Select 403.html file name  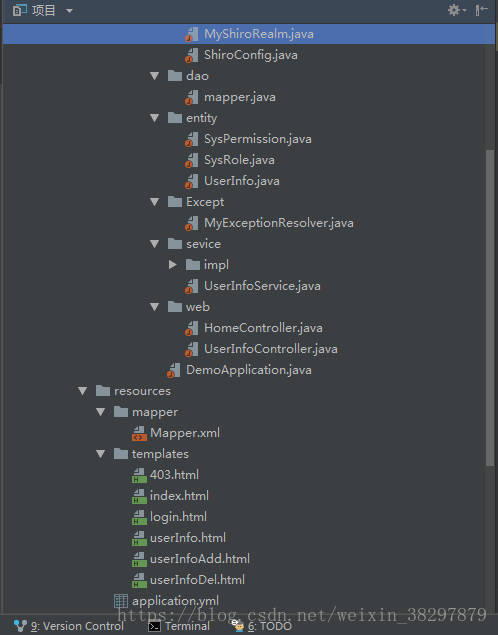click(x=175, y=475)
